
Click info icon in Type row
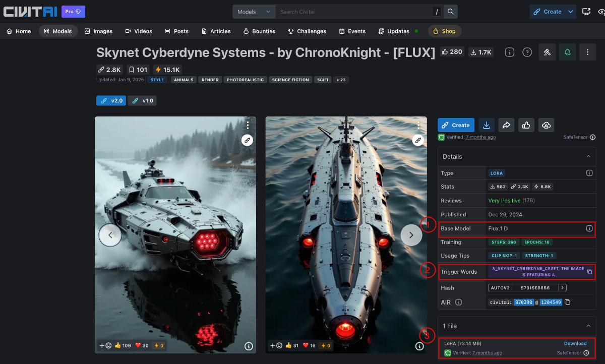[589, 173]
